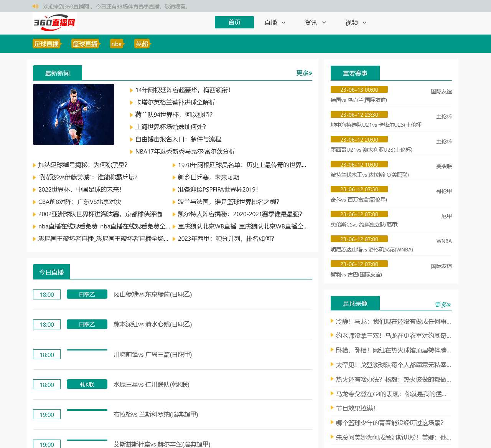The image size is (491, 448).
Task: Open 2023年西甲 积分并列 article
Action: pos(226,239)
